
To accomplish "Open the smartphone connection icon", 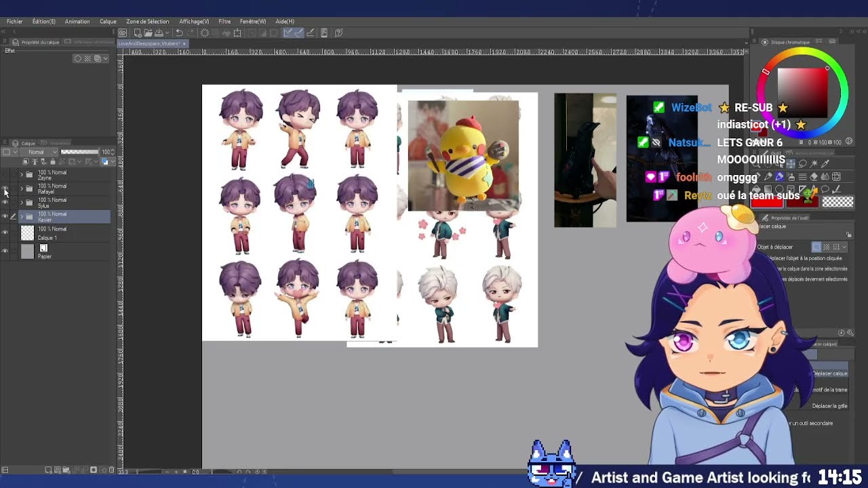I will (324, 33).
